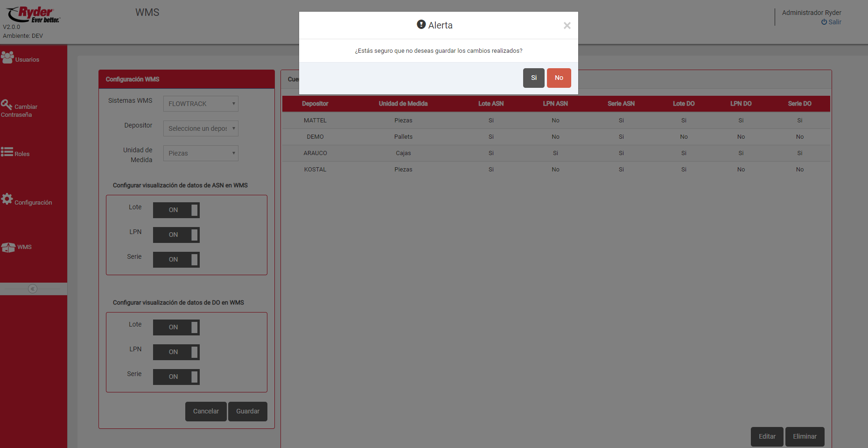Toggle the DO Serie switch
Image resolution: width=868 pixels, height=448 pixels.
pos(176,377)
